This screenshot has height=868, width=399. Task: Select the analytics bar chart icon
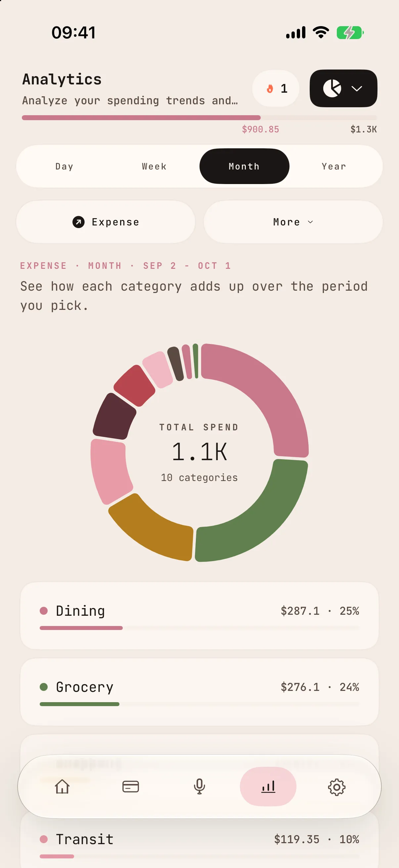[268, 787]
